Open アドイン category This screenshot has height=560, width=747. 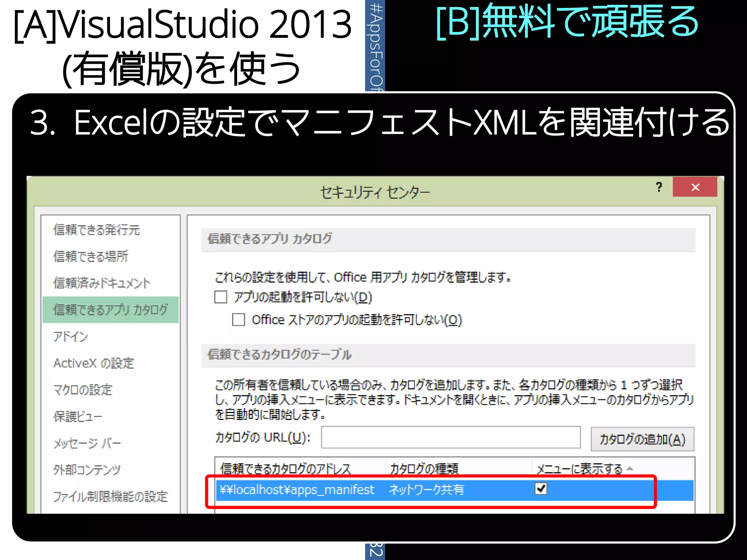(x=71, y=337)
